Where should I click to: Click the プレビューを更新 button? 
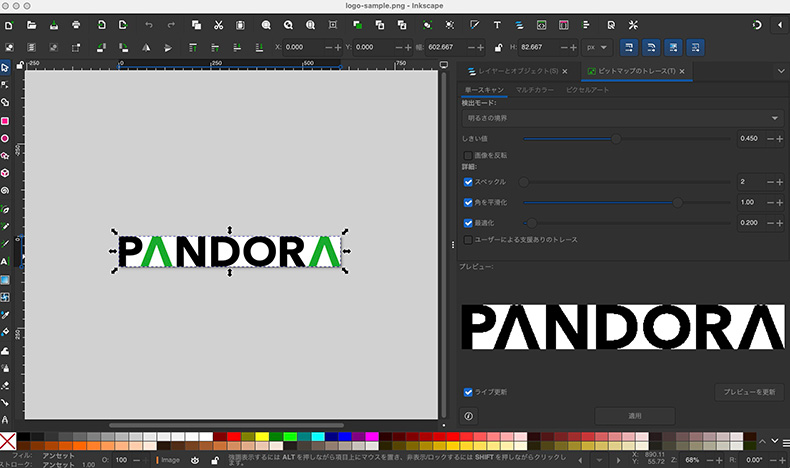click(749, 392)
